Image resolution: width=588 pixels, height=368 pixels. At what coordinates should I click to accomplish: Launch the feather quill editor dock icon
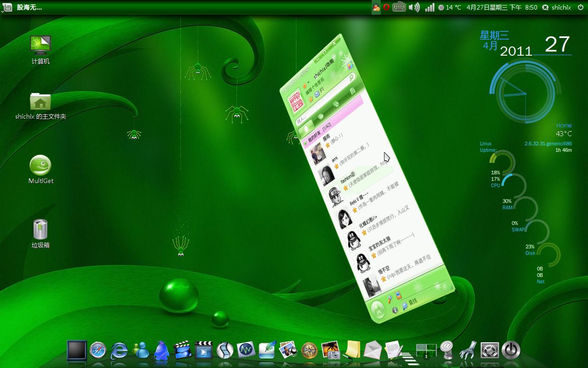coord(267,350)
